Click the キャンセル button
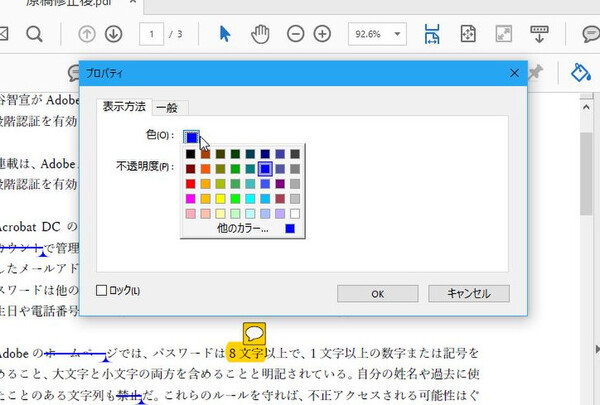This screenshot has width=600, height=405. 469,294
